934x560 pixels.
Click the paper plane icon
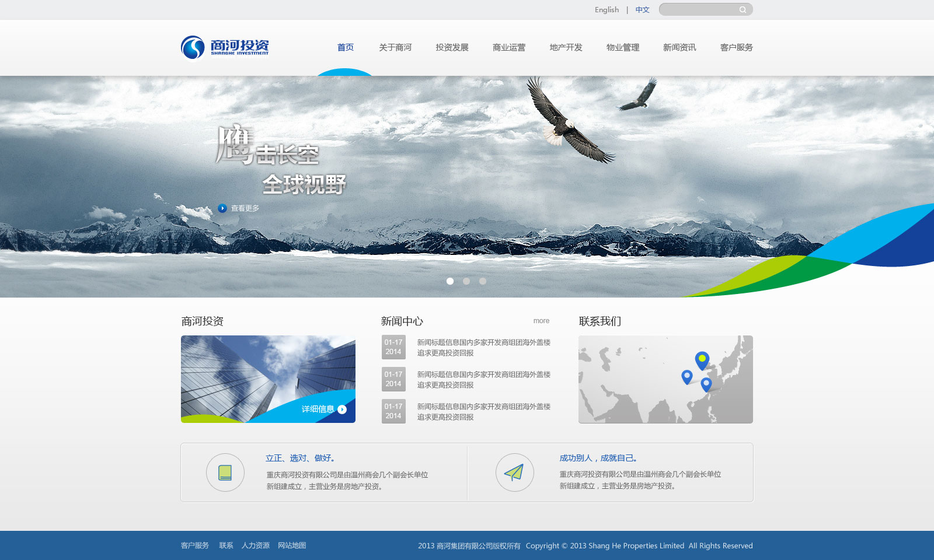point(514,473)
